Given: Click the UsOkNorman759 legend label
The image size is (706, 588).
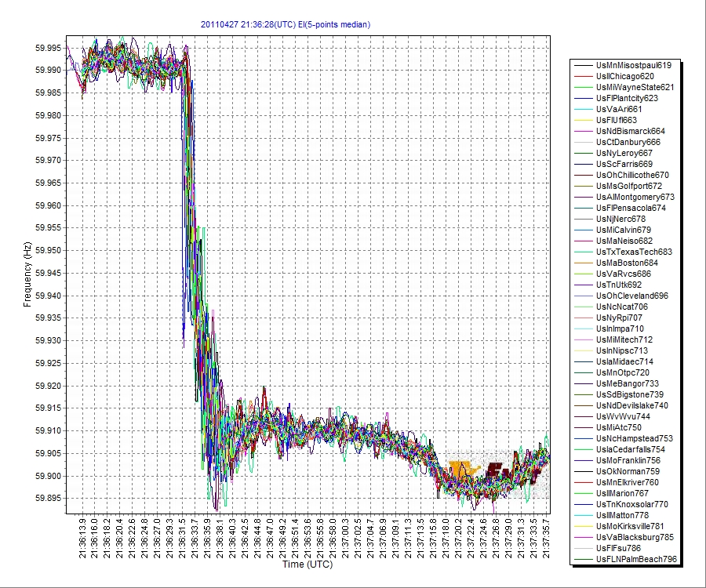Looking at the screenshot, I should click(x=628, y=471).
